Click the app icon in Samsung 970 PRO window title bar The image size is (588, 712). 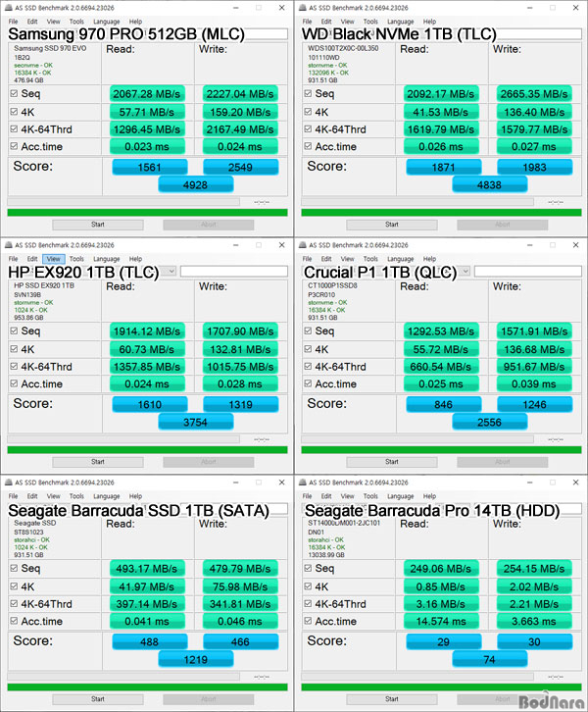coord(8,8)
